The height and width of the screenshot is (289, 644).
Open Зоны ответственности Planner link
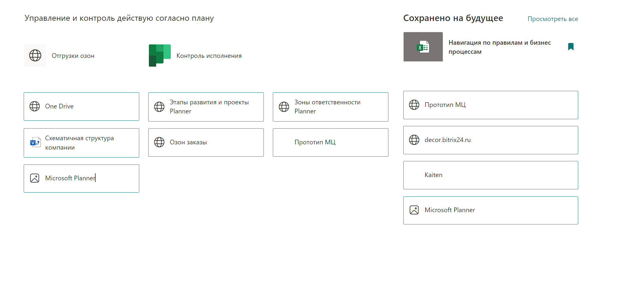point(330,107)
